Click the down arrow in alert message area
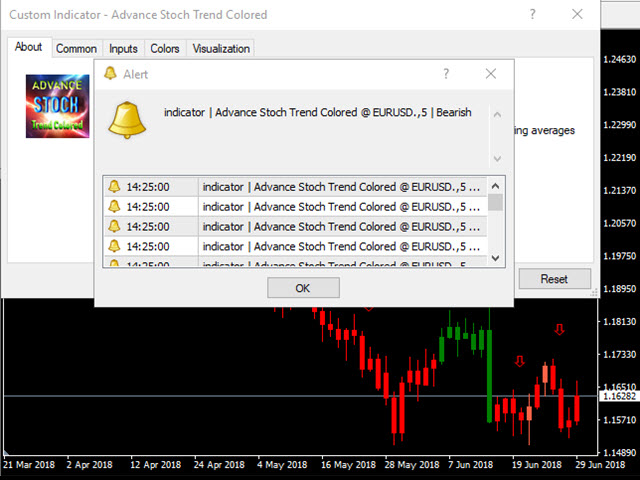The height and width of the screenshot is (480, 640). pos(496,159)
